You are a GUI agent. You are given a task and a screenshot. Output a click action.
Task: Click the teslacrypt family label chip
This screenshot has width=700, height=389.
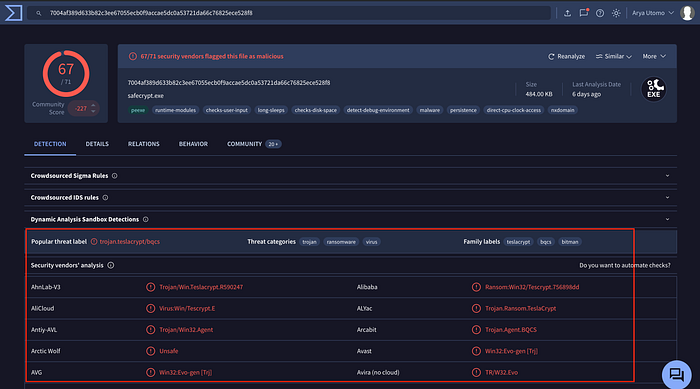[518, 242]
